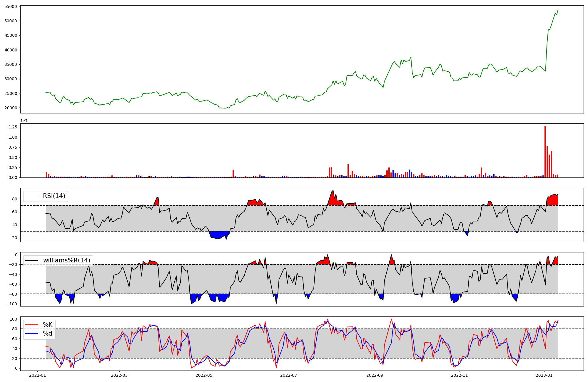Click the 2022-11 x-axis date label
The height and width of the screenshot is (382, 588).
point(459,375)
